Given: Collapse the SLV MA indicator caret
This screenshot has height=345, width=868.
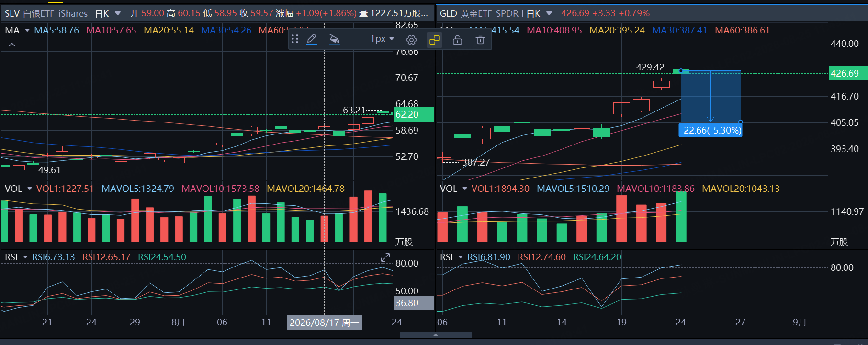Looking at the screenshot, I should (12, 45).
